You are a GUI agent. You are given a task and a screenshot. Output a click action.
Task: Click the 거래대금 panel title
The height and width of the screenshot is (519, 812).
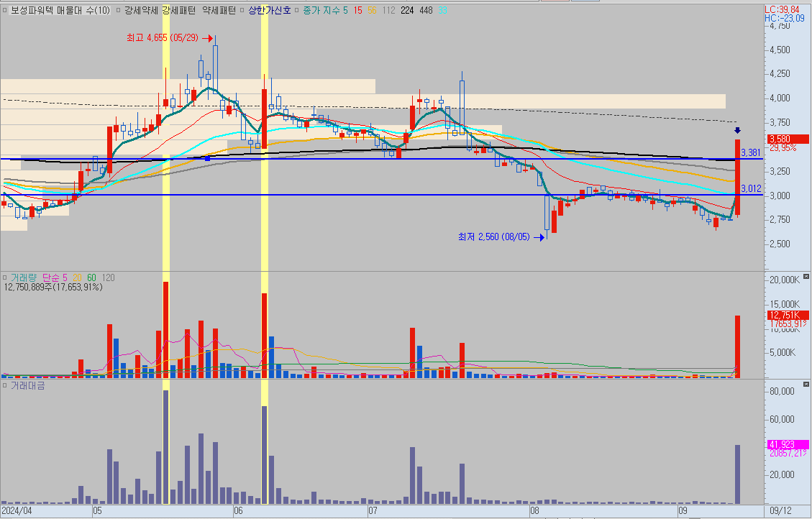(28, 385)
